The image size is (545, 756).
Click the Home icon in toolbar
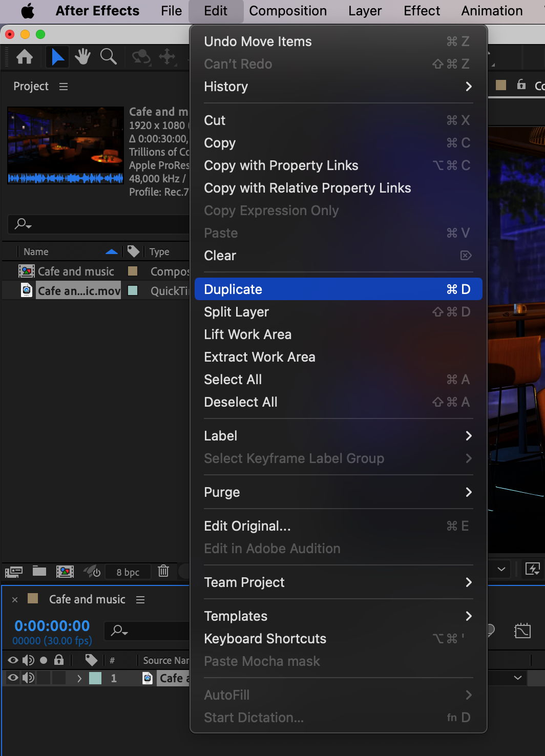pyautogui.click(x=25, y=57)
